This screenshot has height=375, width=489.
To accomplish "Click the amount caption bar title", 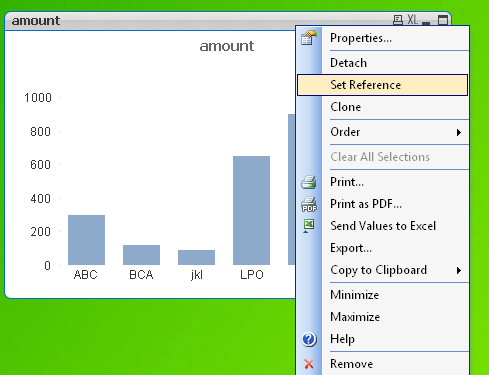I will click(x=36, y=21).
